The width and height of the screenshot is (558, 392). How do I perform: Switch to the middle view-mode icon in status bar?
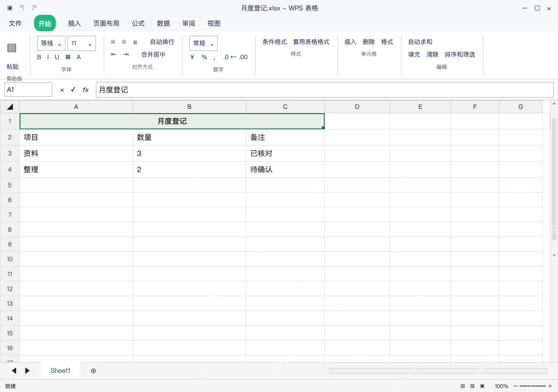click(472, 386)
